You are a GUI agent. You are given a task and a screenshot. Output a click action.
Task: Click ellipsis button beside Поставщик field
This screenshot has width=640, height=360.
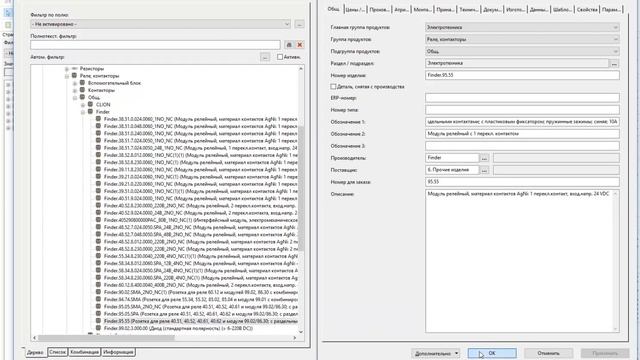point(484,170)
